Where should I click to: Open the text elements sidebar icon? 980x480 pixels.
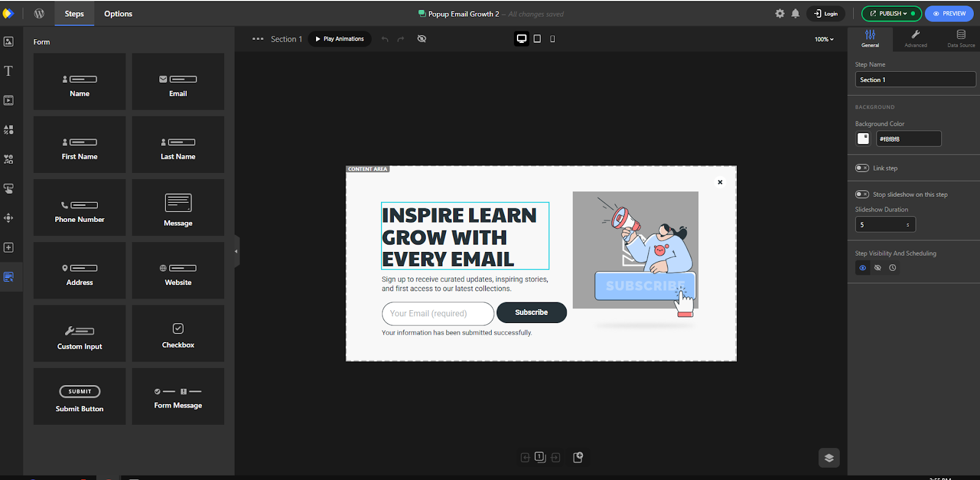[x=9, y=71]
